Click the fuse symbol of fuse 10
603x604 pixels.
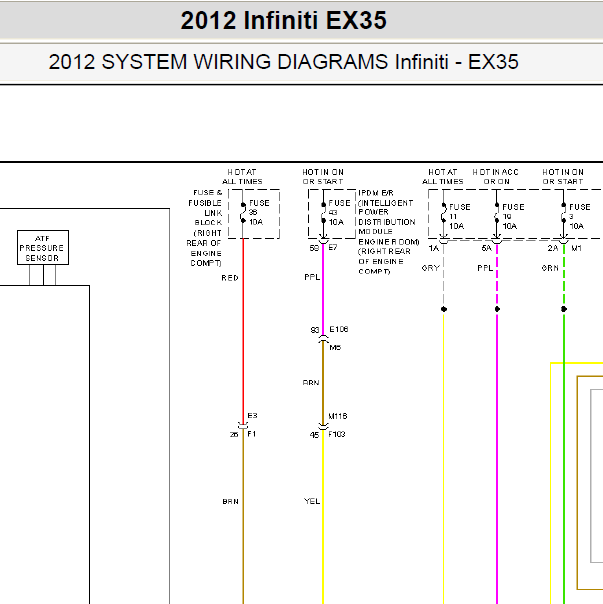coord(497,213)
